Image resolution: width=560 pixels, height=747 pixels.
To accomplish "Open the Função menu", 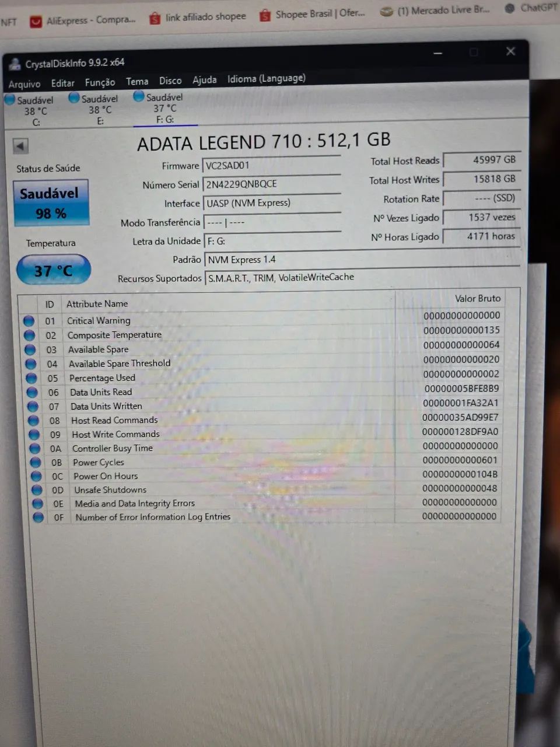I will pyautogui.click(x=100, y=82).
